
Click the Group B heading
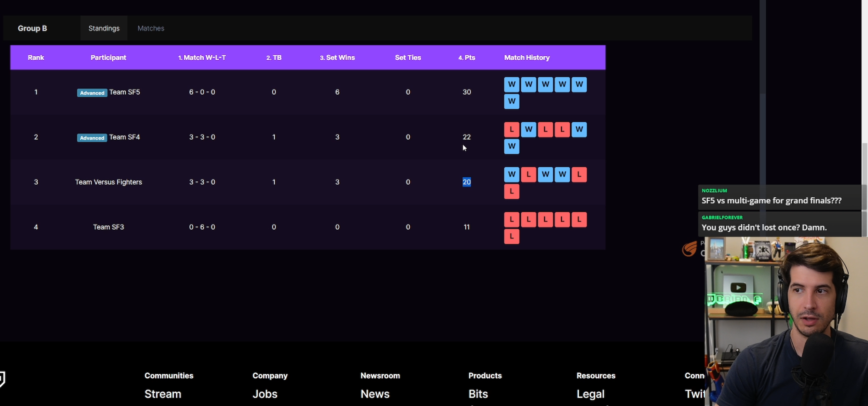pyautogui.click(x=32, y=28)
